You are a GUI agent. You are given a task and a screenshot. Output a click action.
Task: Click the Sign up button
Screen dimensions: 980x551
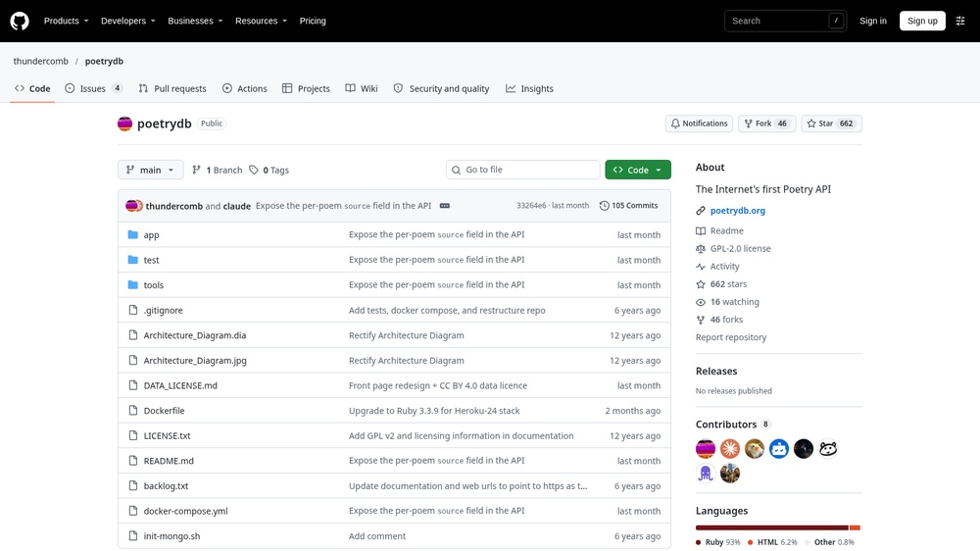pos(922,21)
